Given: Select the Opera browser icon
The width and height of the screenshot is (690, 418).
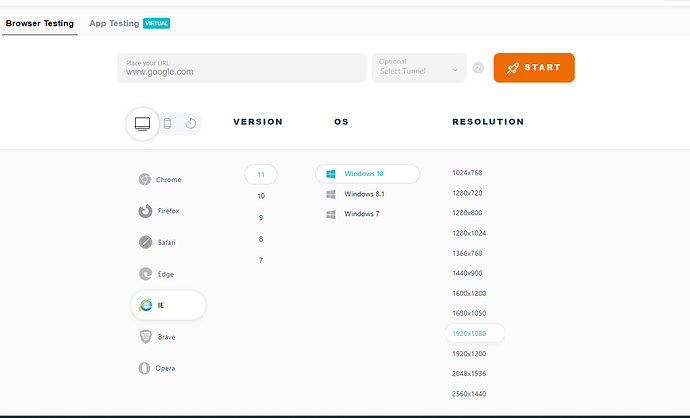Looking at the screenshot, I should pos(145,368).
